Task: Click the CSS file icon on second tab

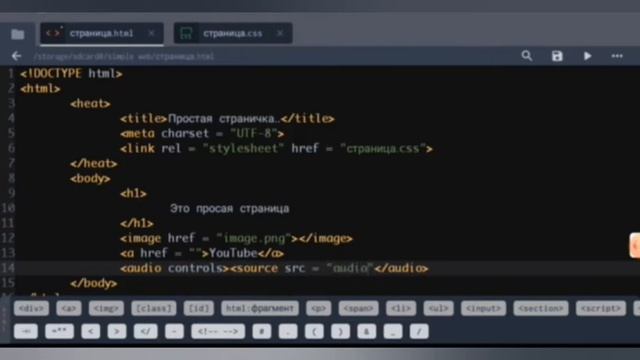Action: [186, 33]
